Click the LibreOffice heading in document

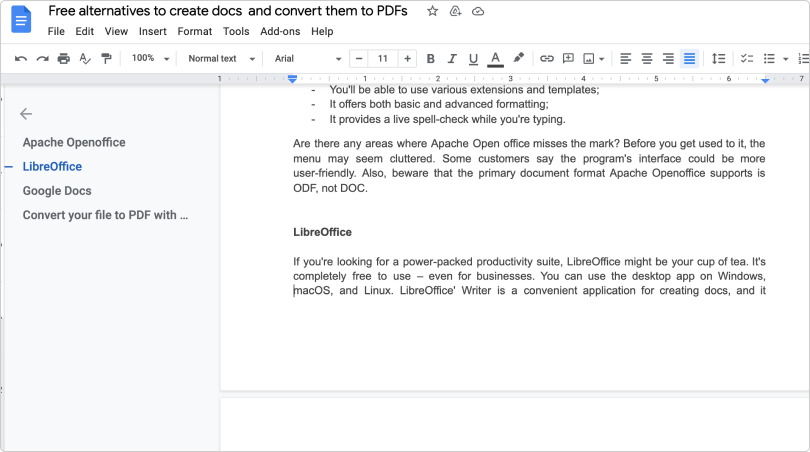click(x=322, y=232)
